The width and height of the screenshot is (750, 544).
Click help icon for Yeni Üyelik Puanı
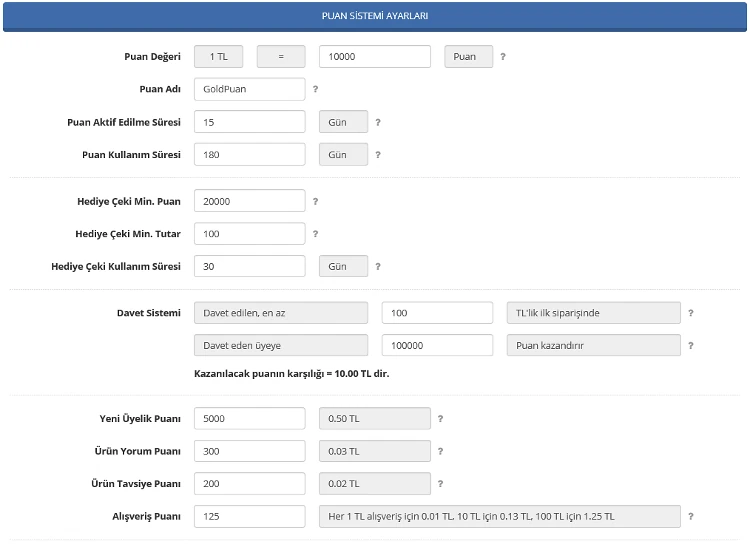441,419
